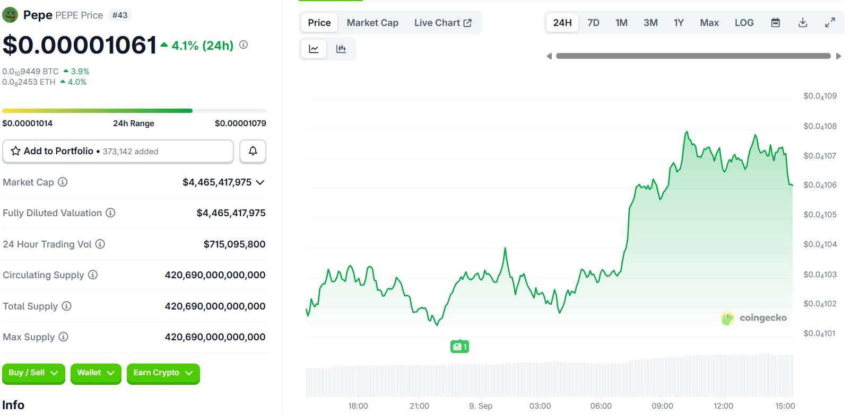Open the Live Chart tab
The width and height of the screenshot is (868, 415).
[442, 23]
